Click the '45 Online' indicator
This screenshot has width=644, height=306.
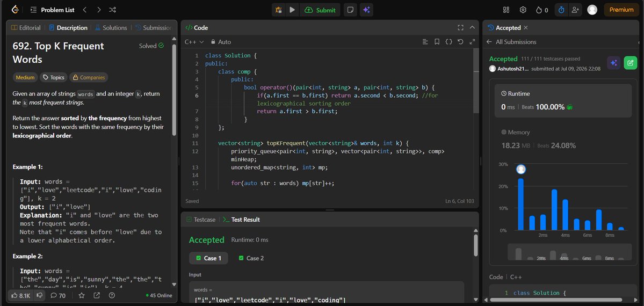tap(160, 295)
